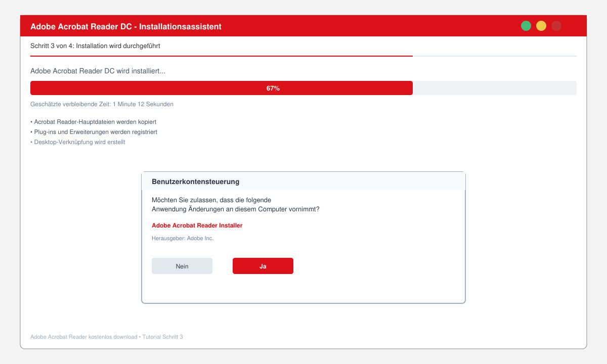The height and width of the screenshot is (364, 607).
Task: Click the question 'Möchten Sie zulassen, dass die folgende'
Action: coord(211,200)
